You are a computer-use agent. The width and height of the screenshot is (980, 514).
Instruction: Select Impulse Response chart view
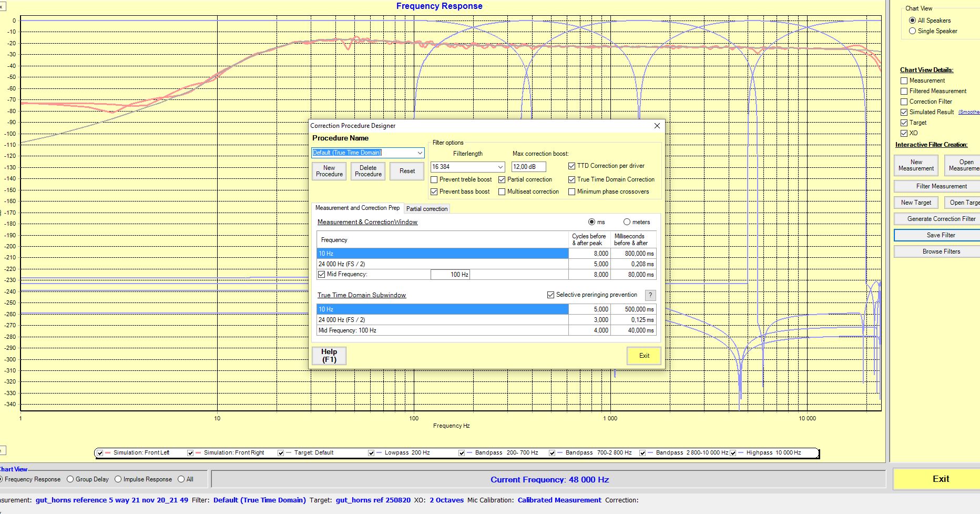(x=118, y=479)
